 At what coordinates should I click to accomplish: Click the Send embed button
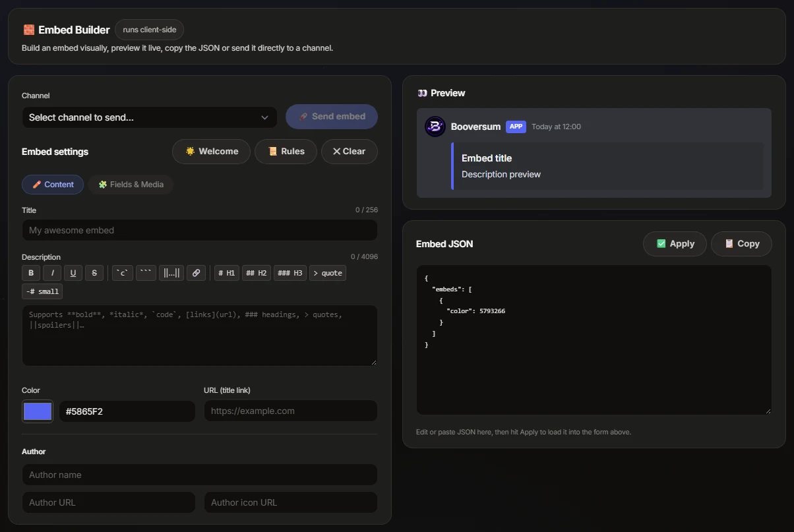[x=332, y=117]
